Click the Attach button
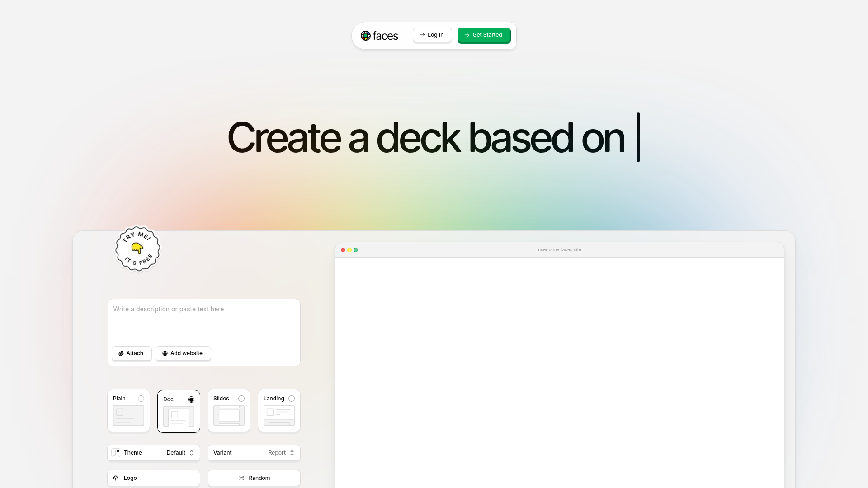868x488 pixels. click(132, 353)
